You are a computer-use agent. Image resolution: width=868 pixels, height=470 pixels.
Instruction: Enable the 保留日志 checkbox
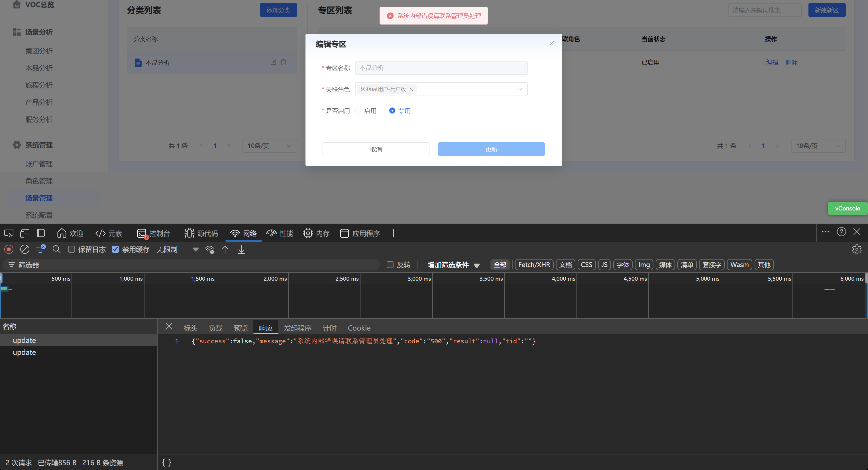(72, 250)
